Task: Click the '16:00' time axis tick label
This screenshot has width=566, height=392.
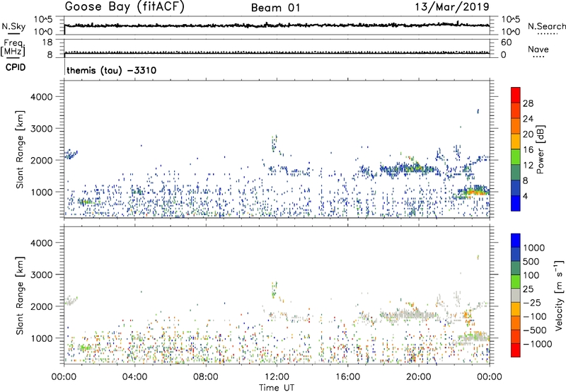Action: click(347, 377)
